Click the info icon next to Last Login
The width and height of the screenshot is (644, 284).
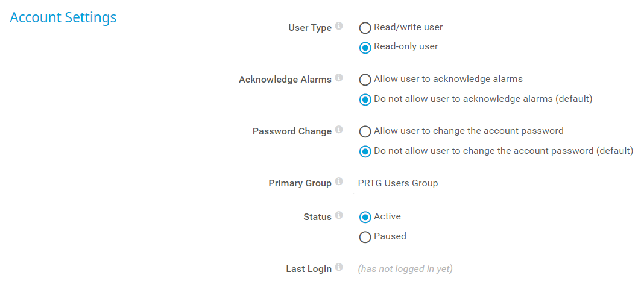click(x=339, y=268)
